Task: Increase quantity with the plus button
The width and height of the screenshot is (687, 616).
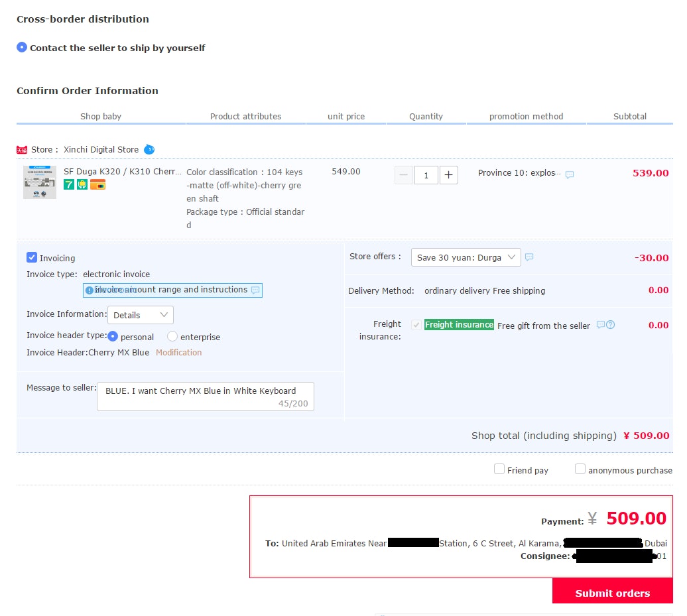Action: click(449, 175)
